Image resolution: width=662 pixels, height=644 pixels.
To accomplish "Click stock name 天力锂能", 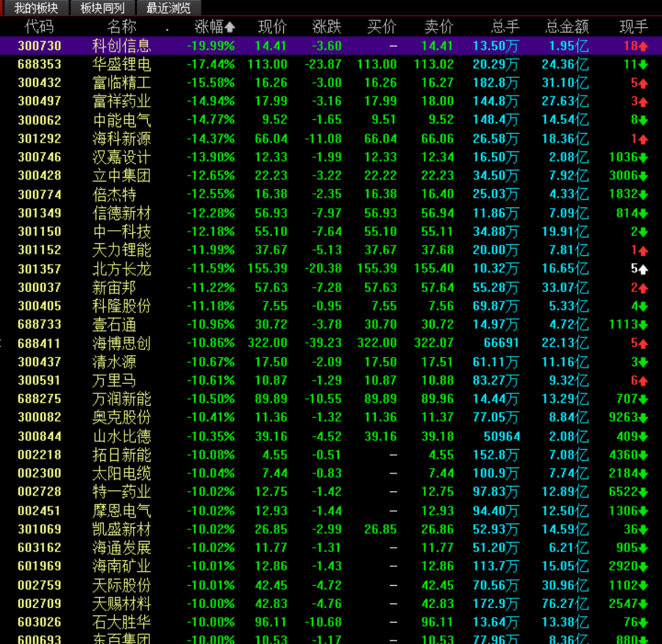I will pos(121,250).
